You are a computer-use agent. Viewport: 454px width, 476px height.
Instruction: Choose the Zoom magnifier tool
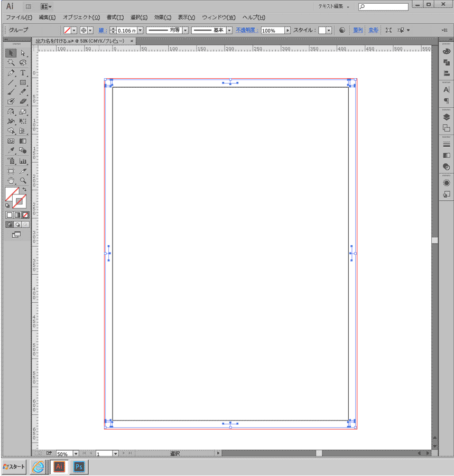point(23,181)
